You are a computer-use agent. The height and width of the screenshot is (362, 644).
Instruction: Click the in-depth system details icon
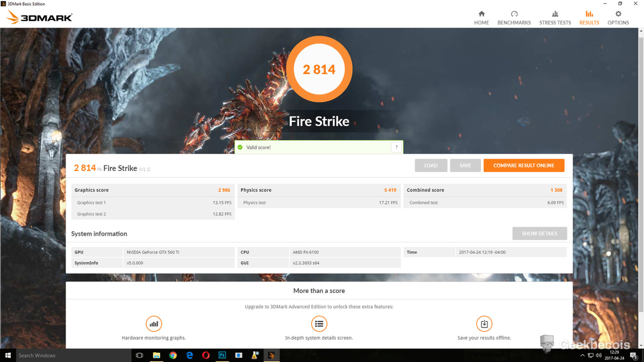point(319,324)
